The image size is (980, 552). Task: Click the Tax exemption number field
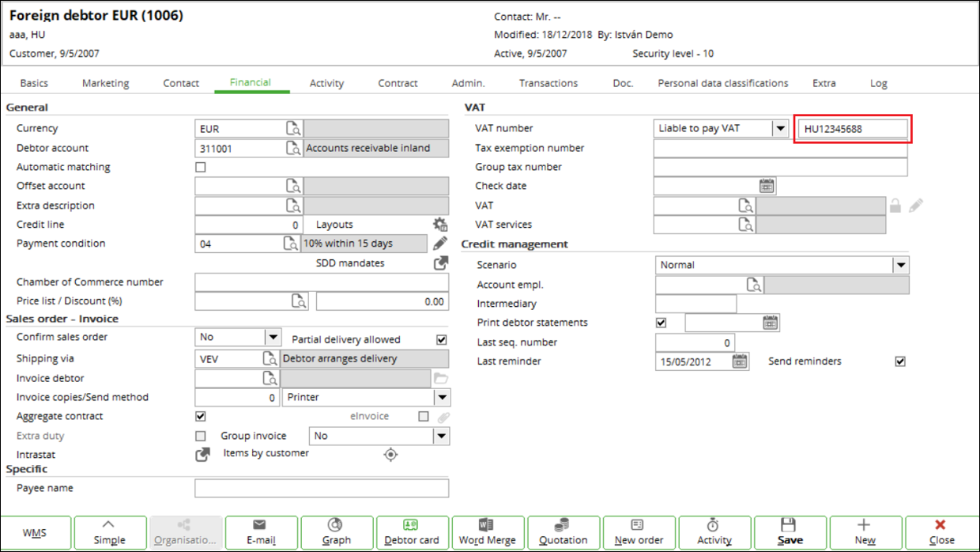coord(781,148)
